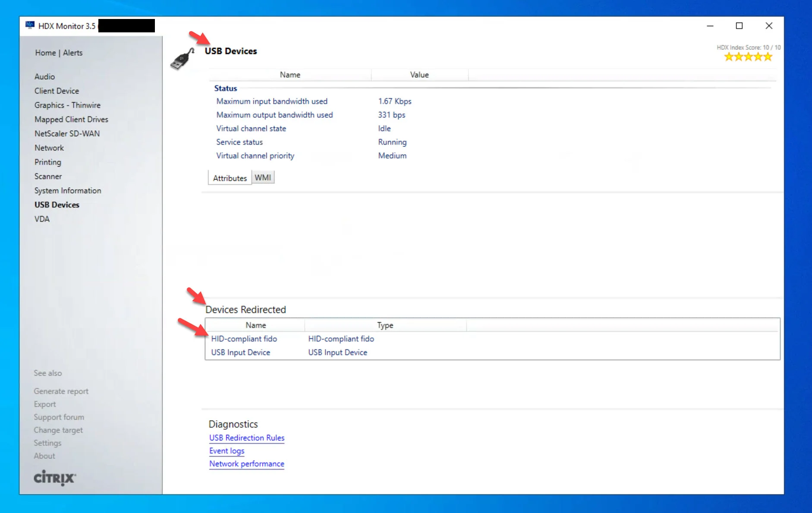Click HID-compliant fido in the Type column
812x513 pixels.
(341, 339)
